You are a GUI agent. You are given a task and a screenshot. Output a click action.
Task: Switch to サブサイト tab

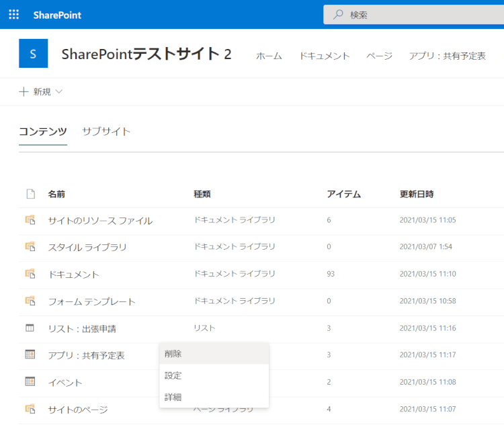tap(106, 132)
